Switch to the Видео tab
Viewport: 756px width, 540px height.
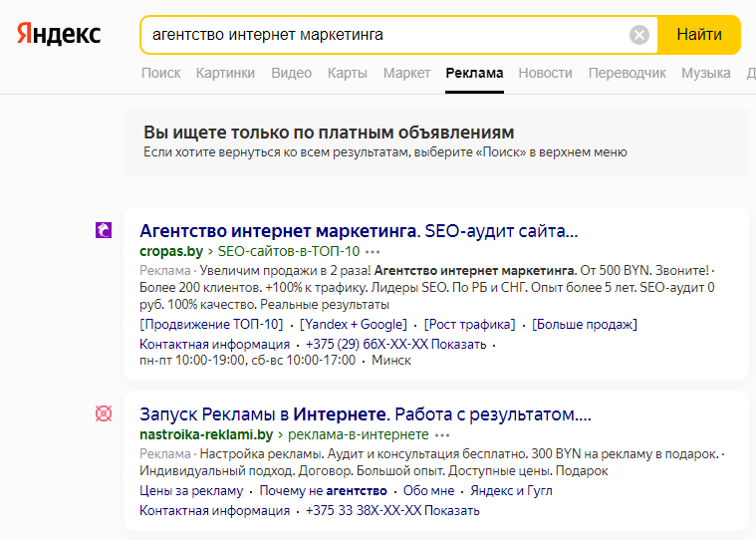pyautogui.click(x=291, y=74)
